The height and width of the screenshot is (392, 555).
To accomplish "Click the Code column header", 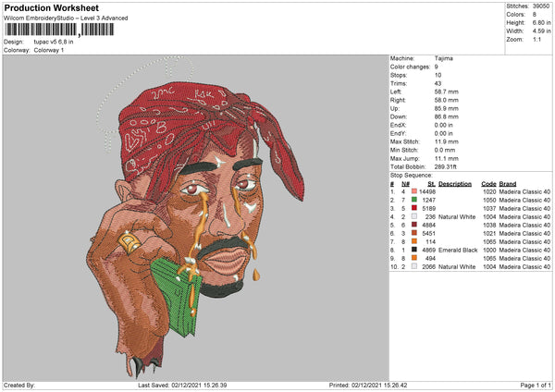I will (x=488, y=184).
